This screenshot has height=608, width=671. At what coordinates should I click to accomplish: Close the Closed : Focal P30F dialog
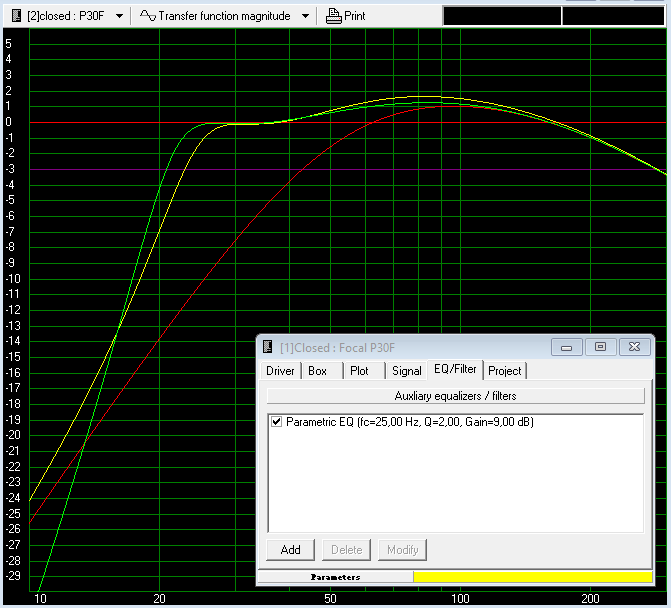tap(634, 347)
